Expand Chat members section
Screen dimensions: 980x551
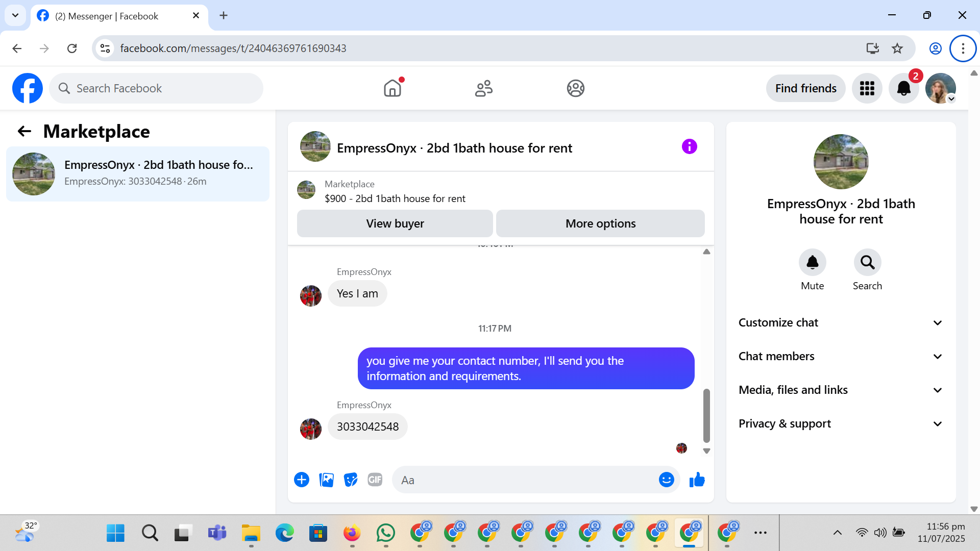841,357
